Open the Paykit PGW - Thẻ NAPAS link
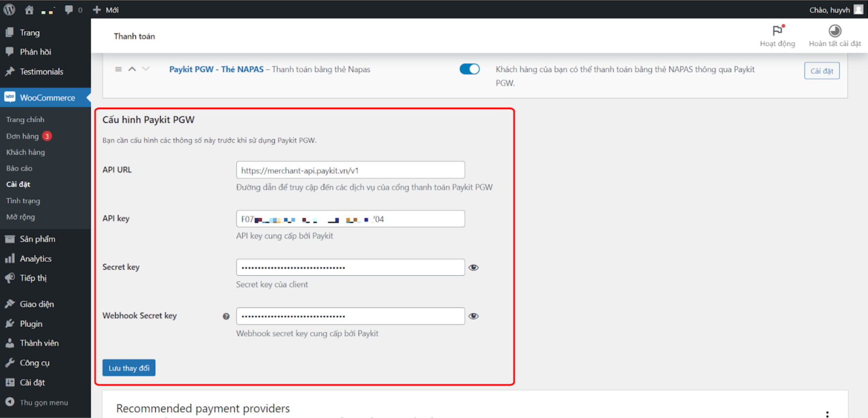The height and width of the screenshot is (418, 868). [x=216, y=69]
